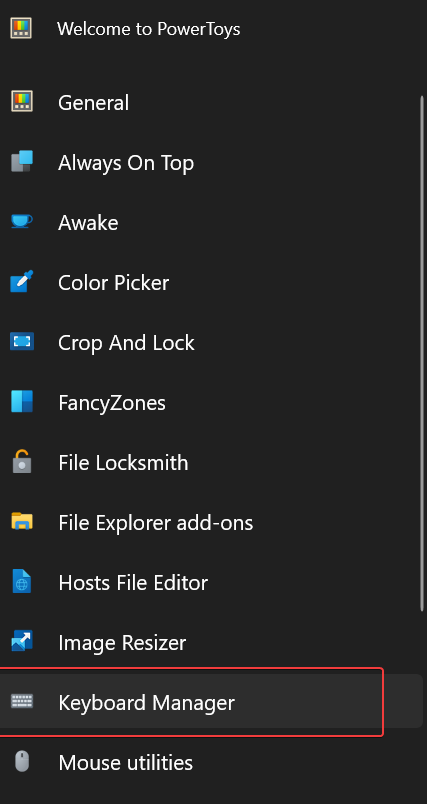Choose the FancyZones menu entry
427x804 pixels.
pos(211,402)
